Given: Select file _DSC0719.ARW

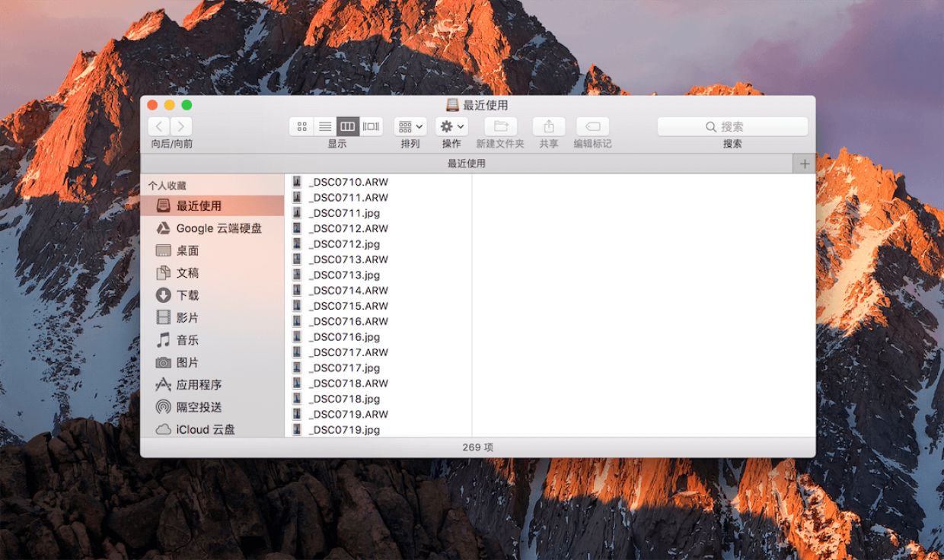Looking at the screenshot, I should coord(378,414).
